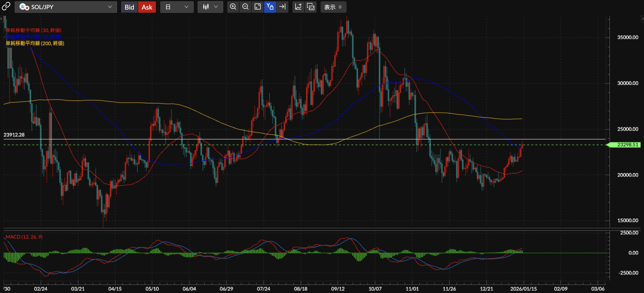This screenshot has height=293, width=644.
Task: Click the chain link icon
Action: point(6,7)
